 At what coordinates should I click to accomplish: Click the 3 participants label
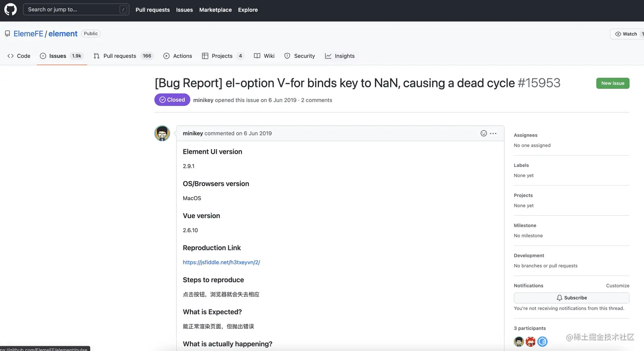[530, 328]
